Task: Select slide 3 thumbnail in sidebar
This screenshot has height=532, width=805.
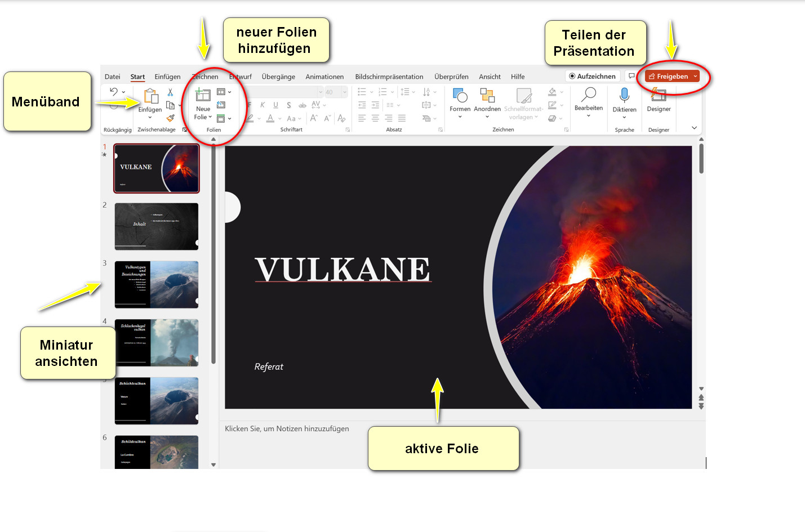Action: [156, 284]
